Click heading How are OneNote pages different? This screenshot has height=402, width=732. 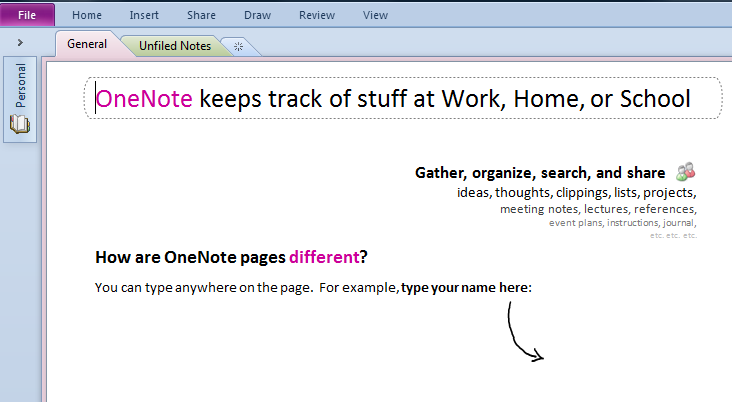pos(232,257)
